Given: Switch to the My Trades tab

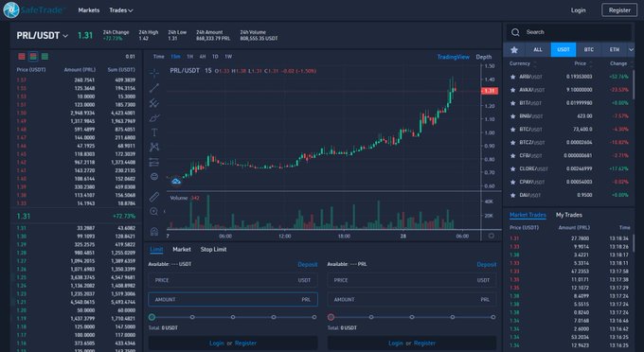Looking at the screenshot, I should tap(569, 215).
